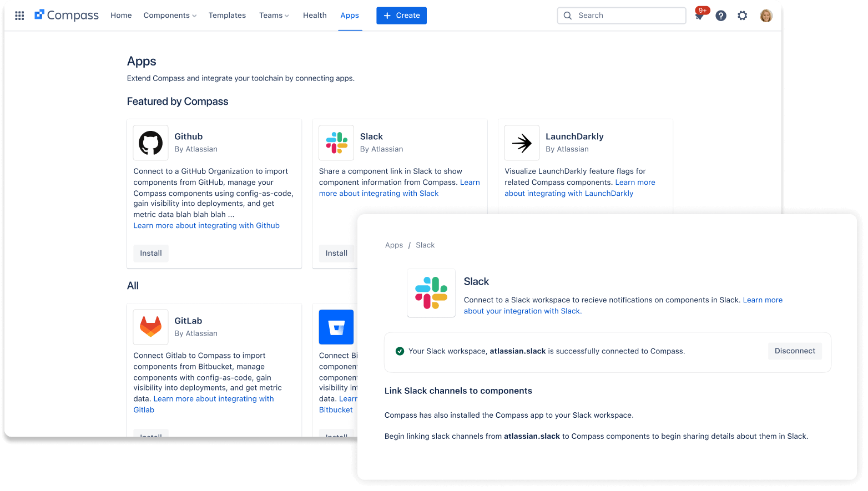Open the user profile avatar
Image resolution: width=868 pixels, height=491 pixels.
pyautogui.click(x=766, y=16)
